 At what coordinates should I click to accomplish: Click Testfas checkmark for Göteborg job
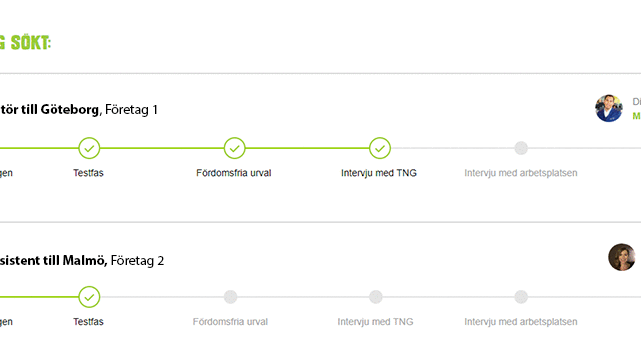point(89,148)
